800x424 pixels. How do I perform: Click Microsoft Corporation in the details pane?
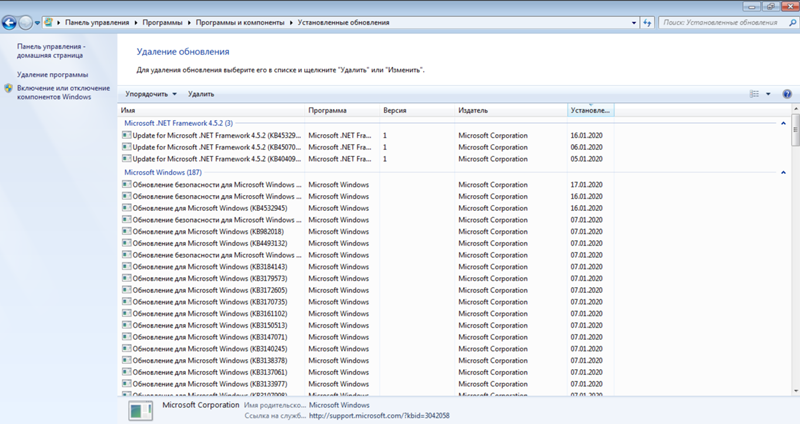coord(201,405)
